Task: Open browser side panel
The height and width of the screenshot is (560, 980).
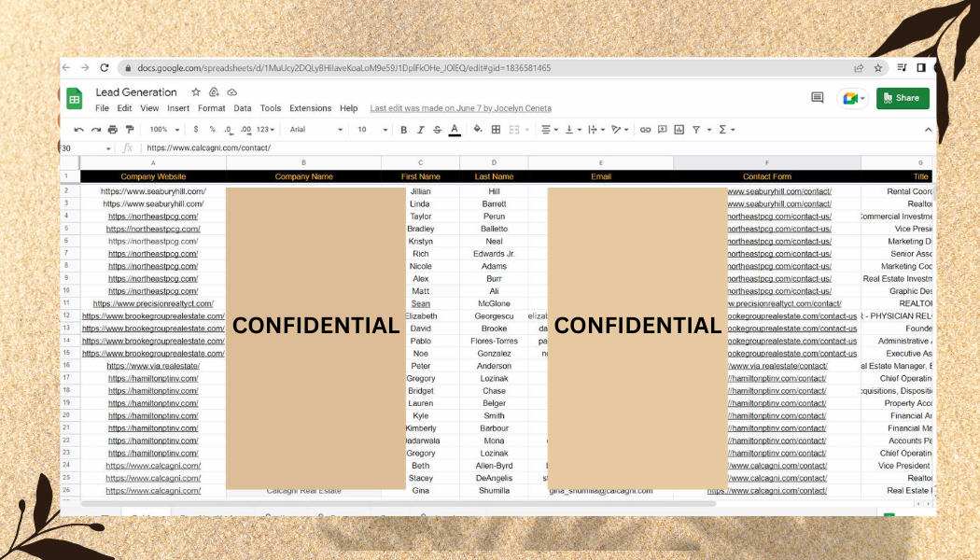Action: 921,67
